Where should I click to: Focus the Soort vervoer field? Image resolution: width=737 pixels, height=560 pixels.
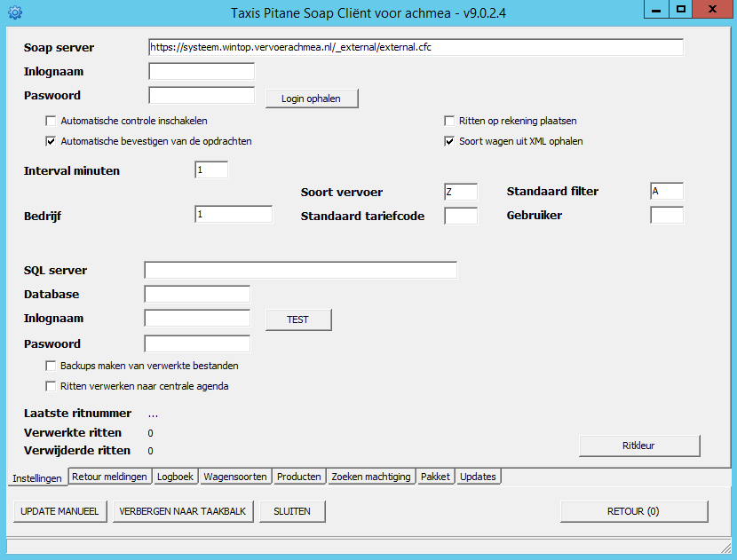pos(461,192)
